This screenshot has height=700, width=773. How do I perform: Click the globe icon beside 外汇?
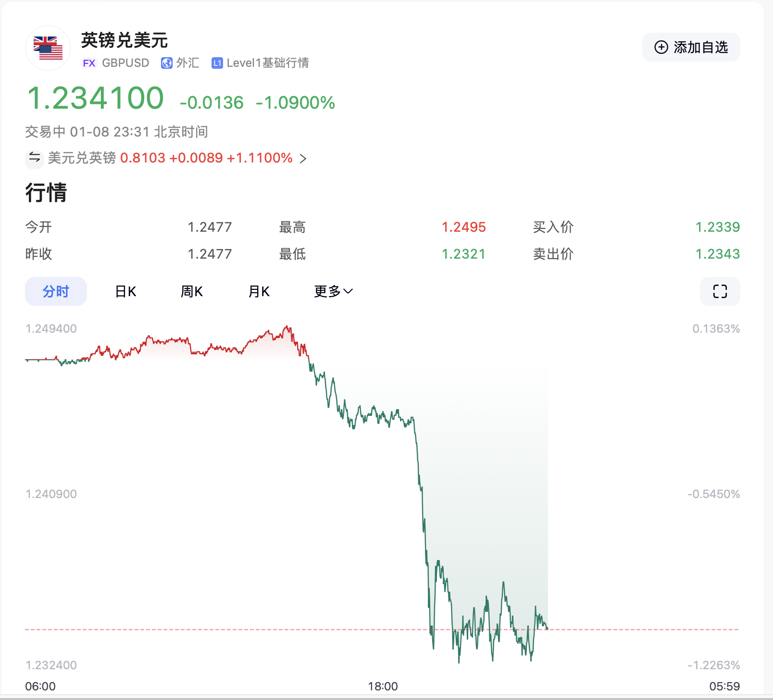[166, 62]
